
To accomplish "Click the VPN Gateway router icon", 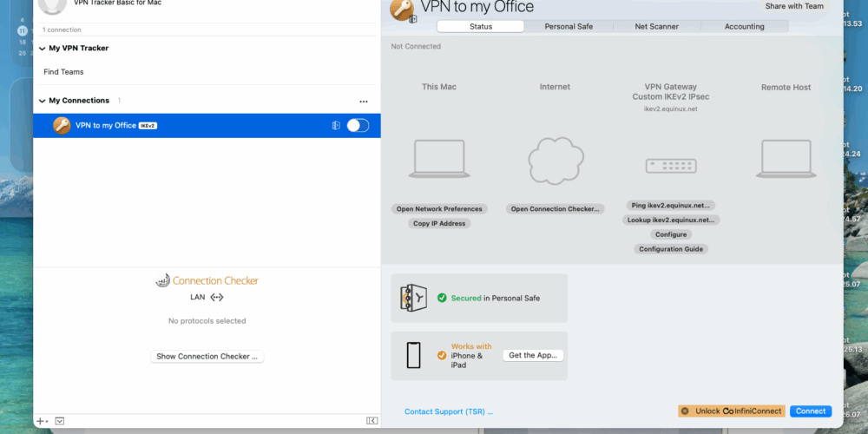I will [x=670, y=165].
